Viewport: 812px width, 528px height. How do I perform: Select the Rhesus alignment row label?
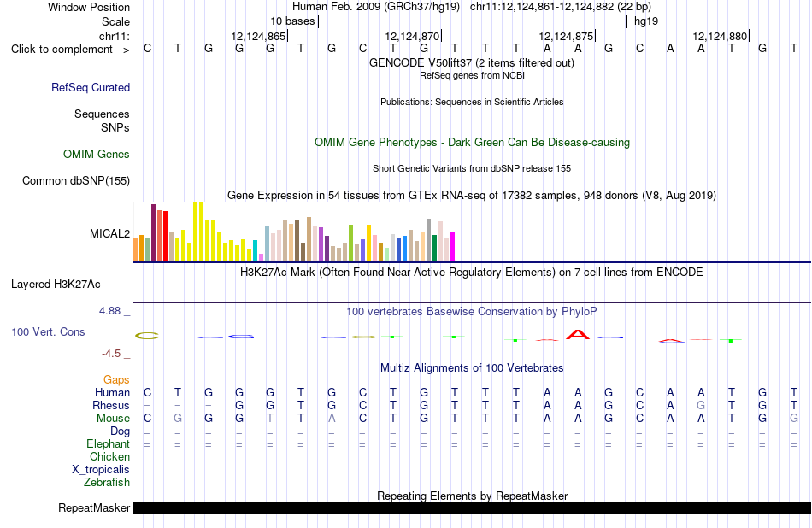tap(111, 405)
